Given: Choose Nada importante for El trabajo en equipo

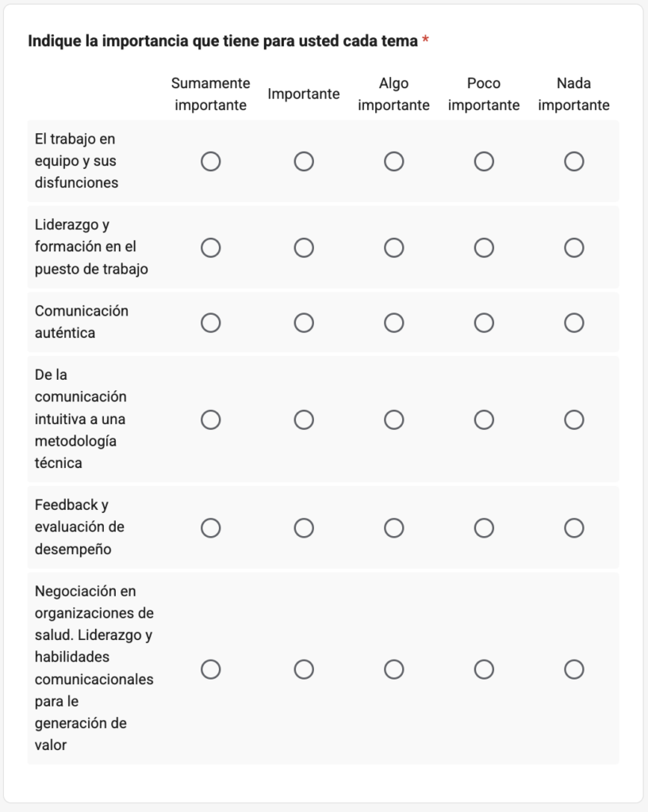Looking at the screenshot, I should [574, 162].
